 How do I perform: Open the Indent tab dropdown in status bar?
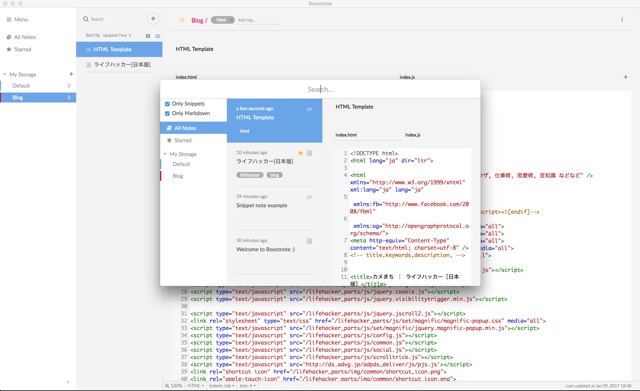pyautogui.click(x=222, y=386)
